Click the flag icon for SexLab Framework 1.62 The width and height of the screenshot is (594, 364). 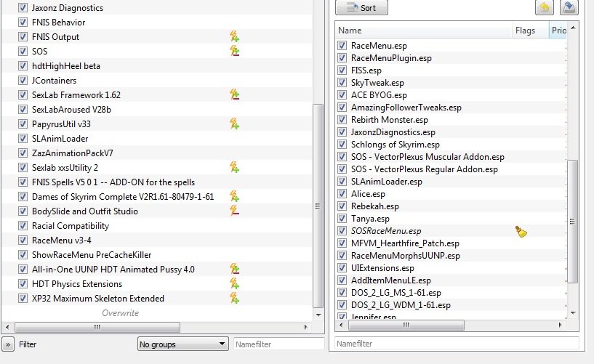click(234, 95)
